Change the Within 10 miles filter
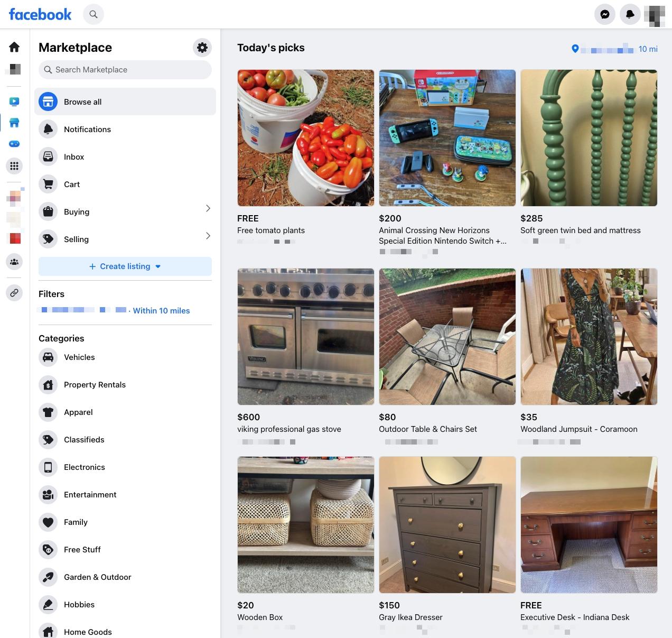The height and width of the screenshot is (638, 672). 161,311
